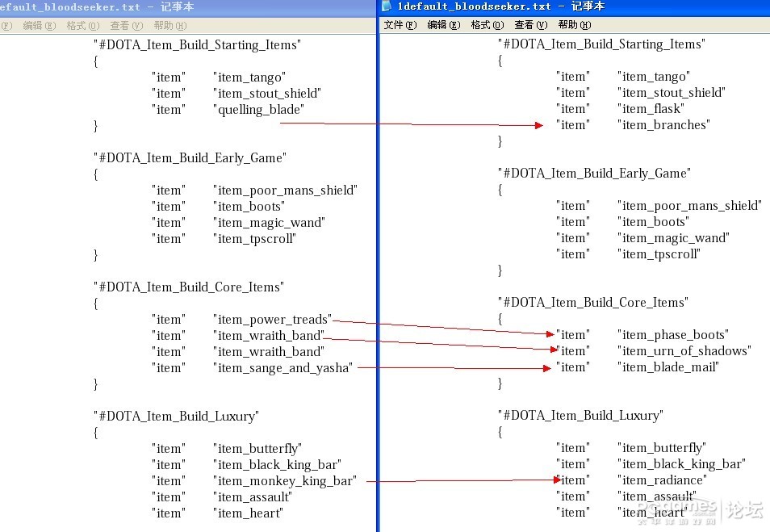Click "#DOTA_Item_Build_Core_Items" in the left window

[189, 287]
